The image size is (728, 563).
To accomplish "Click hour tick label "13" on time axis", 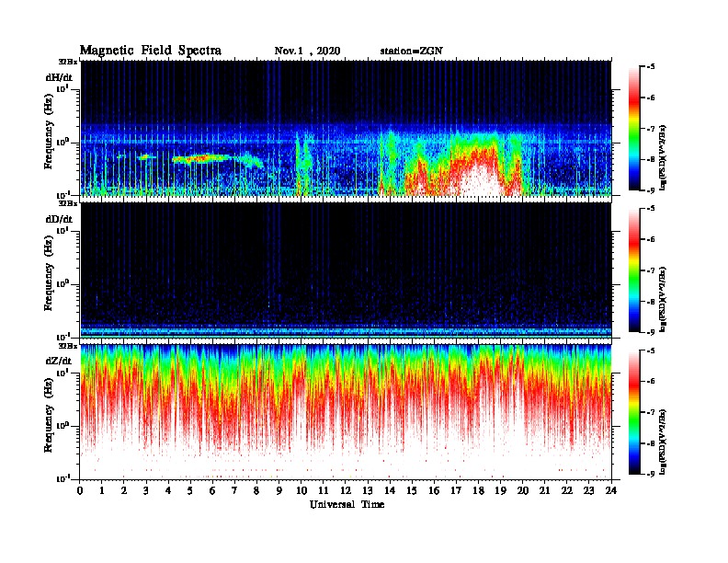I will (368, 490).
